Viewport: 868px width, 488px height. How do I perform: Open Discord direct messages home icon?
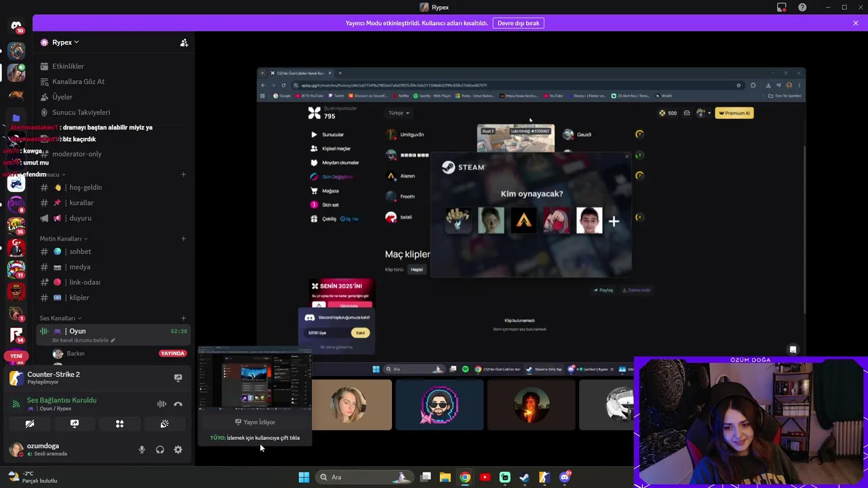pyautogui.click(x=16, y=26)
